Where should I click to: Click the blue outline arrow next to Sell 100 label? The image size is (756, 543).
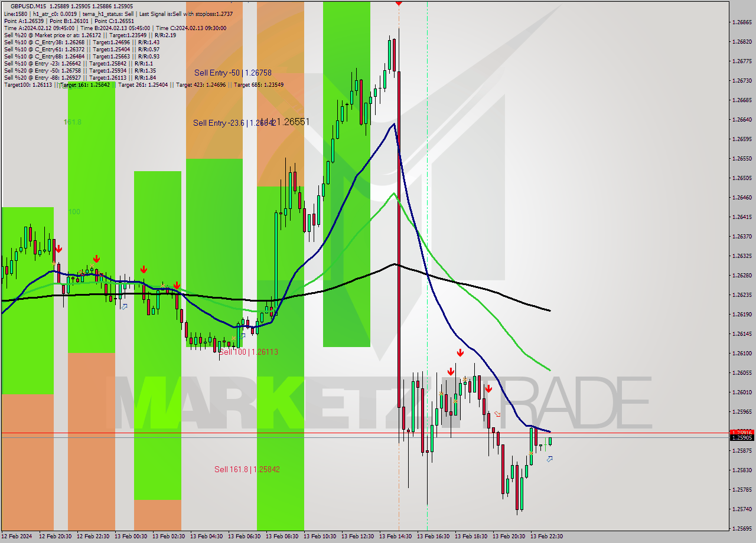coord(243,336)
